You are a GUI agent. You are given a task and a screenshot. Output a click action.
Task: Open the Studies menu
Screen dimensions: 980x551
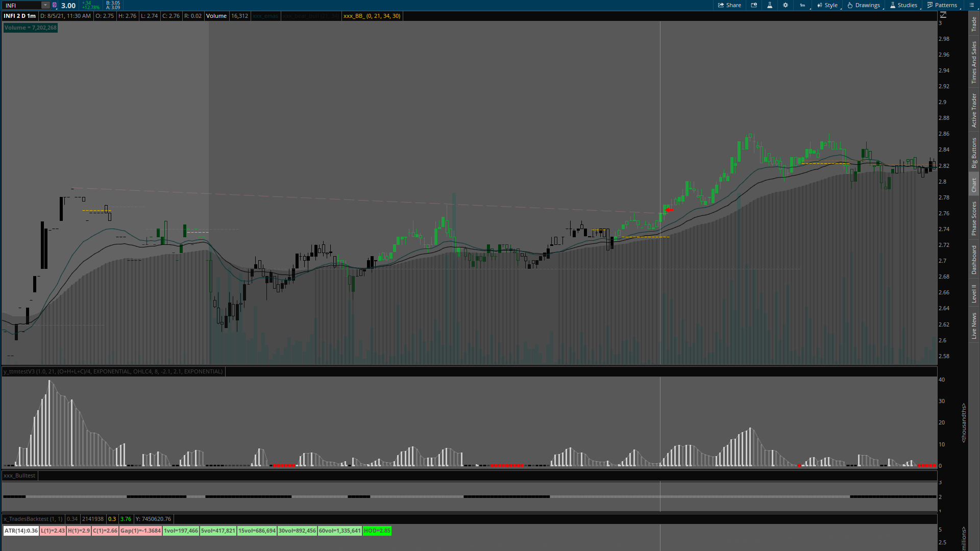tap(903, 5)
